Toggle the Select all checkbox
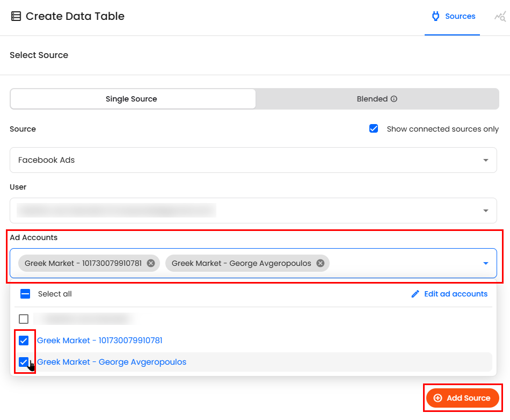Screen dimensions: 510x420 coord(25,294)
